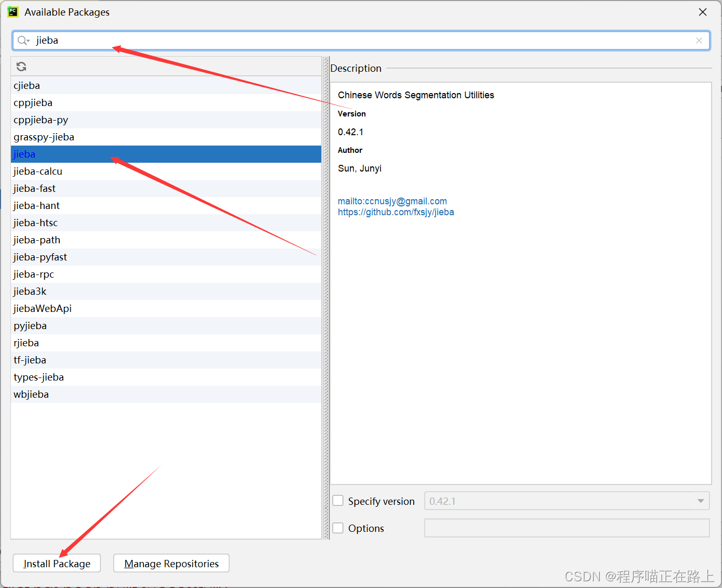Click the PyCharm logo in title bar

click(x=13, y=12)
